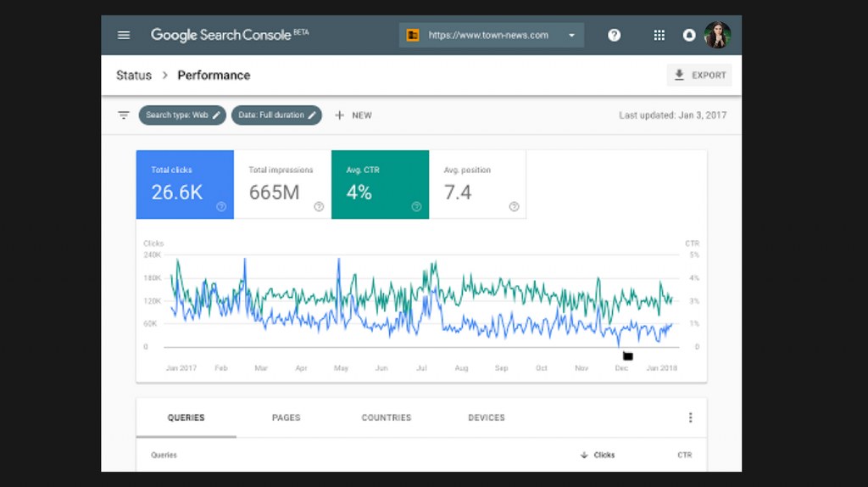Image resolution: width=868 pixels, height=487 pixels.
Task: Open help icon on Avg. CTR card
Action: (416, 207)
